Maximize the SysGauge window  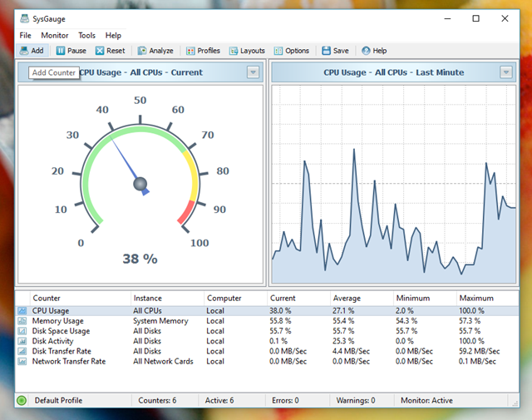coord(476,18)
